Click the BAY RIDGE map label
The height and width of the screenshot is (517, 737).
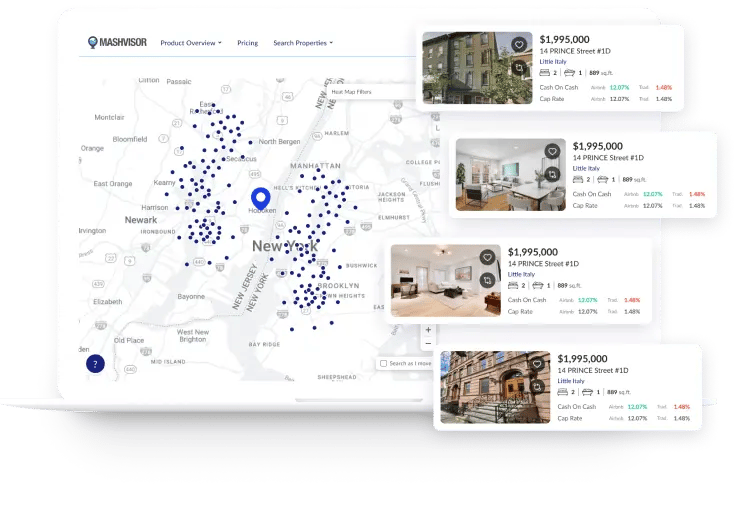pyautogui.click(x=264, y=345)
